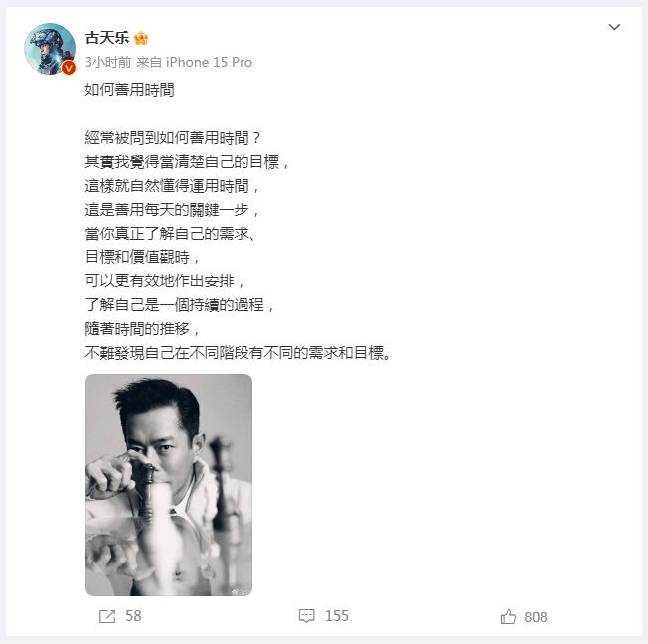The height and width of the screenshot is (644, 648).
Task: Click the crown membership icon beside username
Action: tap(141, 38)
